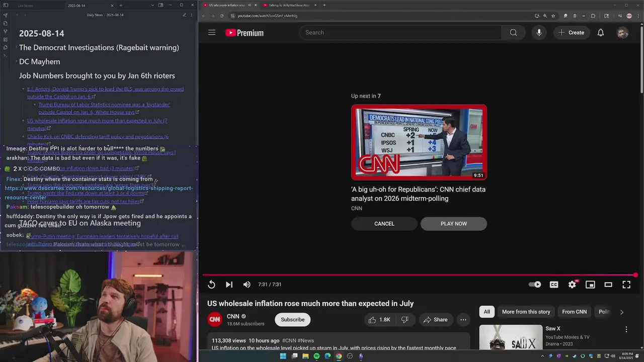Open options menu for Saw X
Screen dimensions: 644x362
626,329
